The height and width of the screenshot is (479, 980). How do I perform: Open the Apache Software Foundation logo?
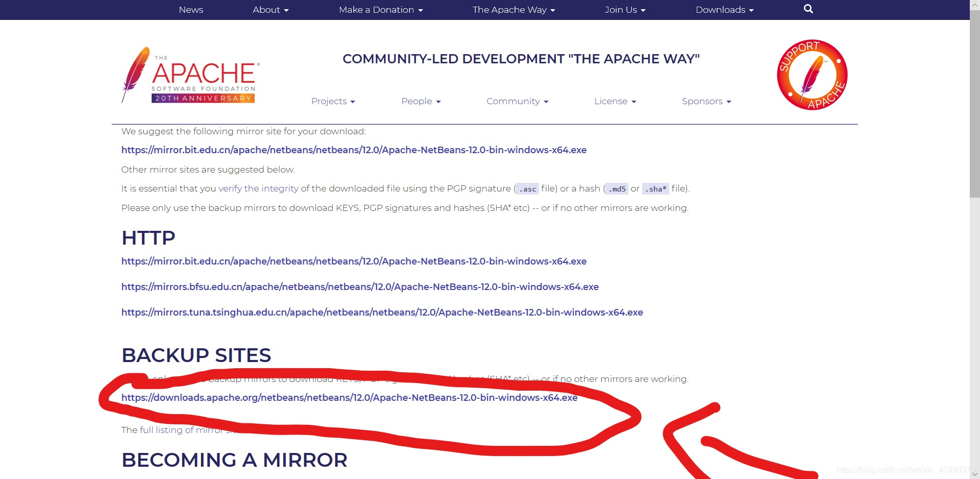tap(190, 75)
